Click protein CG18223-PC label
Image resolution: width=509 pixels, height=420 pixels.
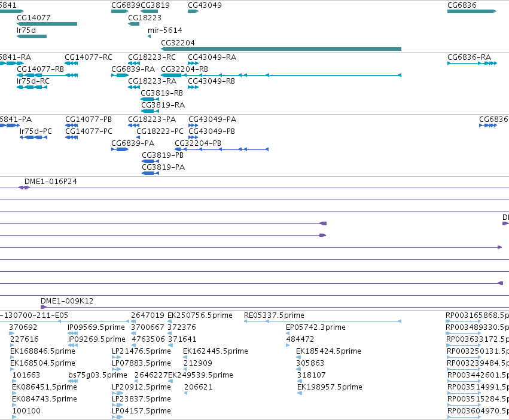click(160, 131)
